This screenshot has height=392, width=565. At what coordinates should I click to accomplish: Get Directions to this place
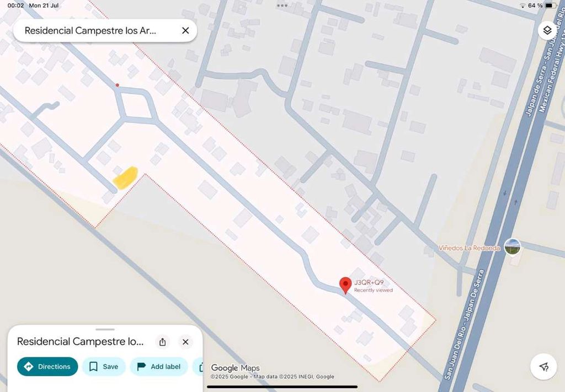click(x=47, y=367)
